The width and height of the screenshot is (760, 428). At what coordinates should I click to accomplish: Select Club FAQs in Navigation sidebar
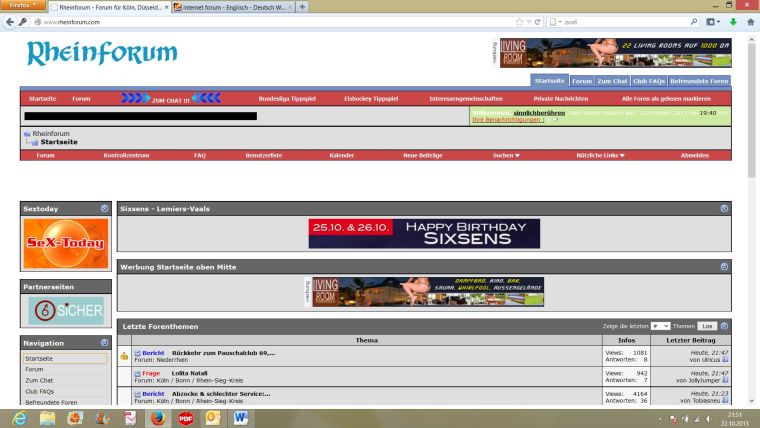click(40, 392)
